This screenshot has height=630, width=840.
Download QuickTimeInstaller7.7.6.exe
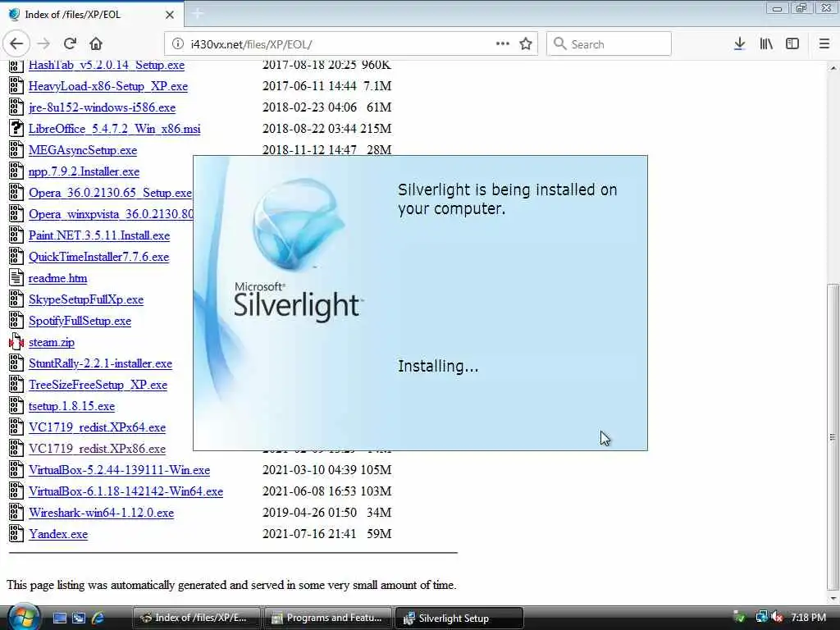click(98, 257)
